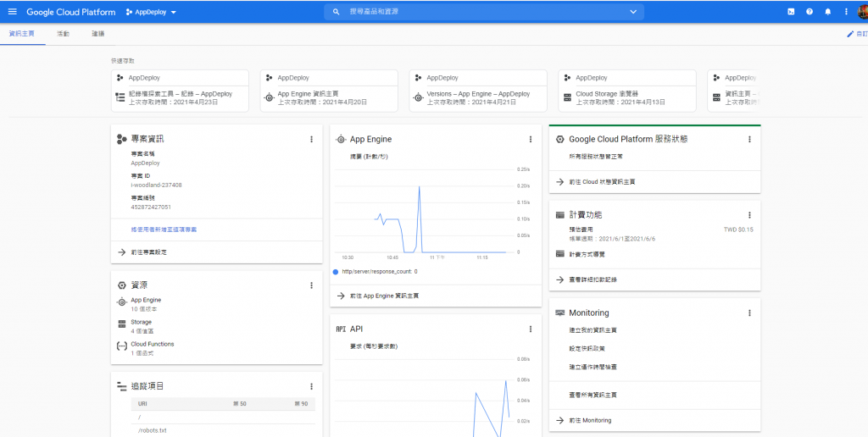Click the App Engine card title icon

click(x=341, y=140)
